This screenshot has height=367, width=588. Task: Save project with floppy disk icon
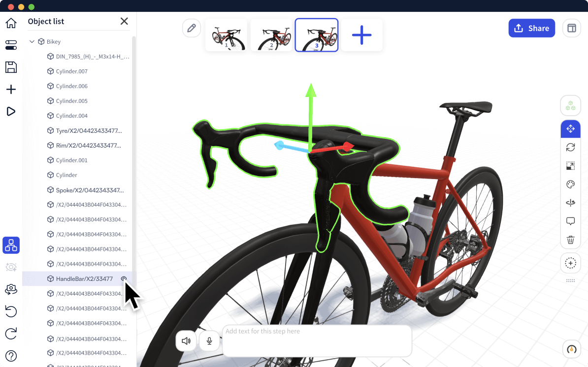[11, 67]
